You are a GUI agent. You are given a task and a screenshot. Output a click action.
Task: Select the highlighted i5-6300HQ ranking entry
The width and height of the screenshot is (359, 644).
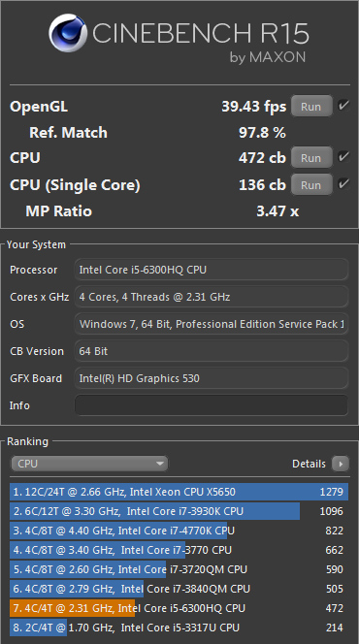[179, 608]
